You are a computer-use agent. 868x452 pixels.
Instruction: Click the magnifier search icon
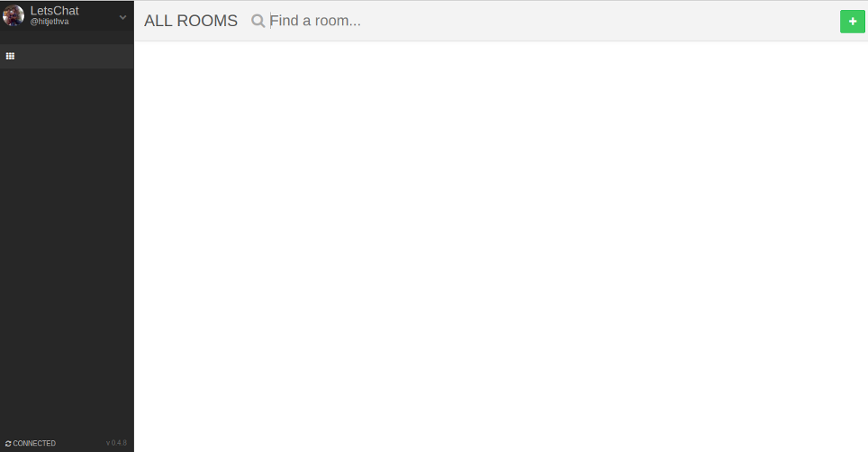[x=258, y=21]
